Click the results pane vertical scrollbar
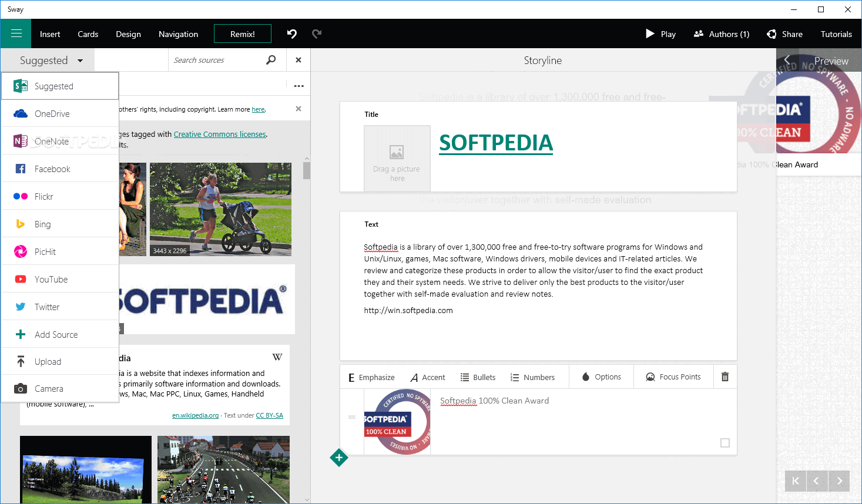The width and height of the screenshot is (862, 504). 307,170
